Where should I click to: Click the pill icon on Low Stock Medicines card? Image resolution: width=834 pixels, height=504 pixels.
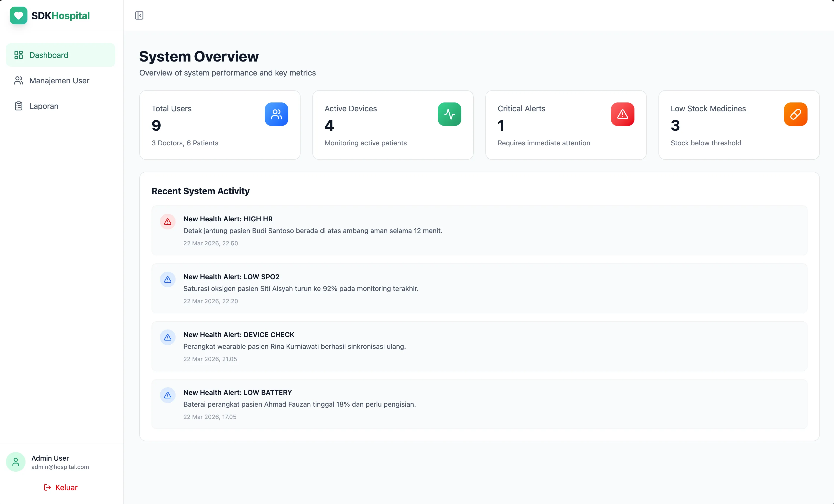tap(796, 114)
